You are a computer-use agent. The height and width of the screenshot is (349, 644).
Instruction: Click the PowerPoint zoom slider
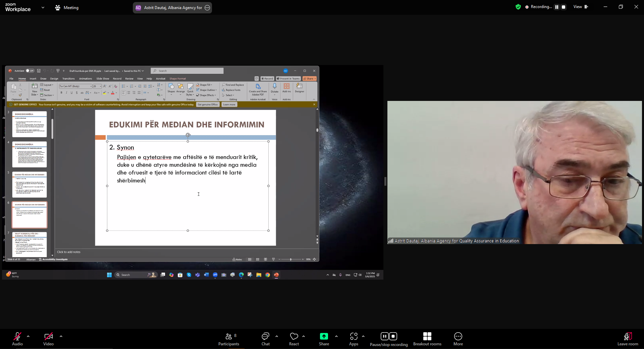point(290,259)
